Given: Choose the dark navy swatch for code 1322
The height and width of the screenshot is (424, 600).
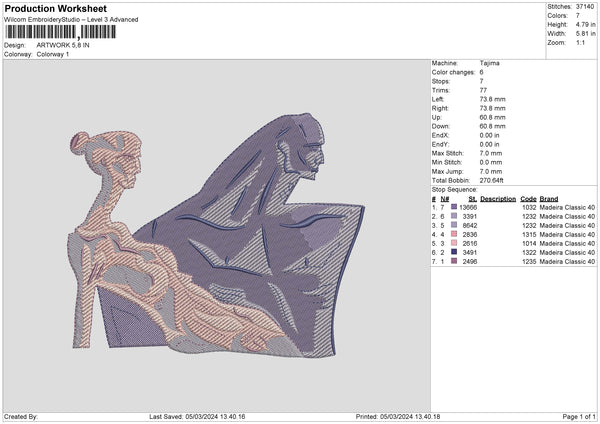Looking at the screenshot, I should [x=454, y=251].
